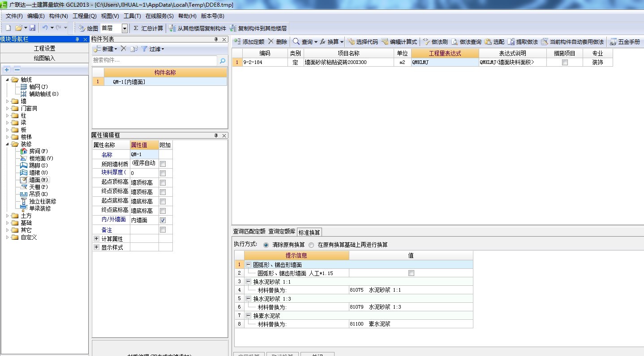Screen dimensions: 644x356
Task: Click 删除 in the quota toolbar
Action: 278,42
